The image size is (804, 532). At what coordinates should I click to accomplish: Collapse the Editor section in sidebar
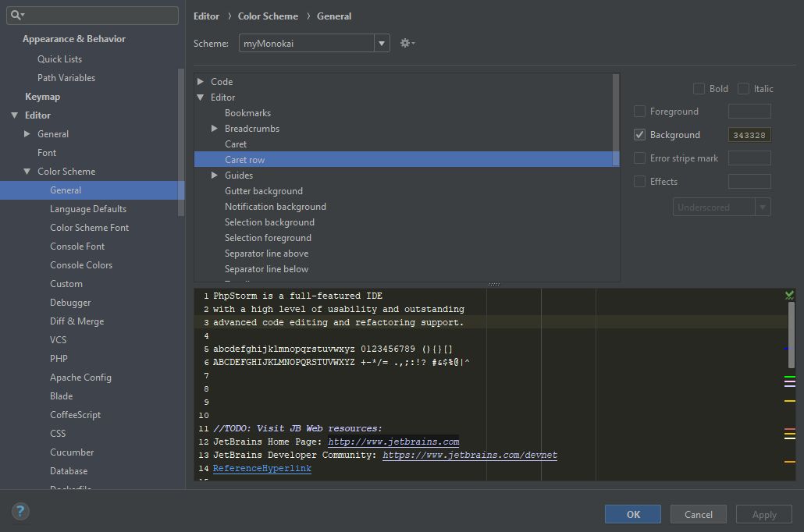pos(14,115)
